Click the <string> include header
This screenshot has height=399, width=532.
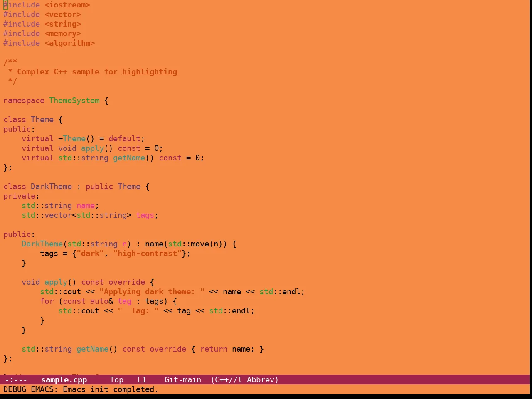pos(63,24)
